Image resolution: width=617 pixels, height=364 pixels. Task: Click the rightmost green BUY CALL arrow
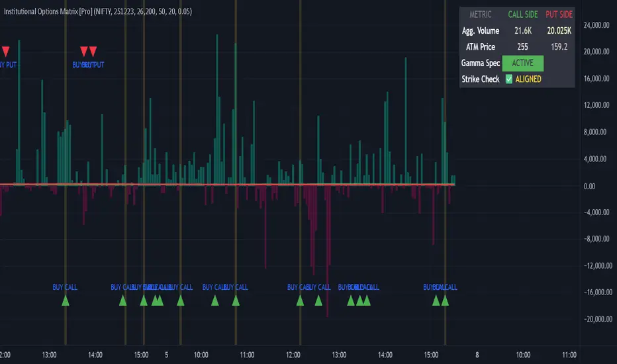click(445, 301)
